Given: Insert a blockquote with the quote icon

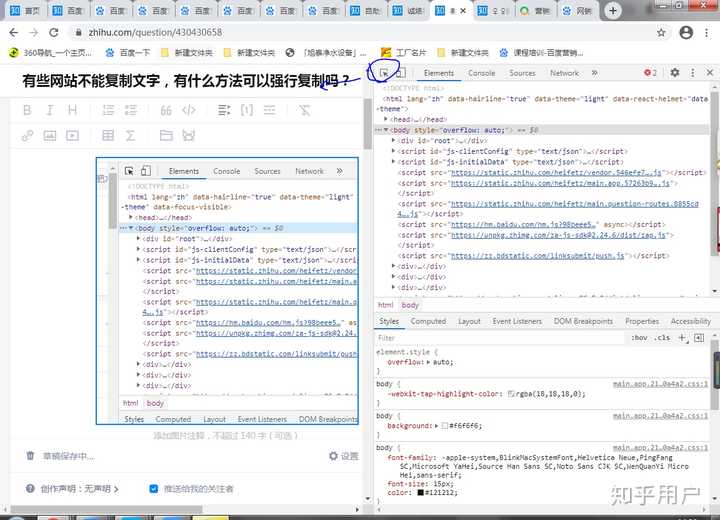Looking at the screenshot, I should coord(166,110).
